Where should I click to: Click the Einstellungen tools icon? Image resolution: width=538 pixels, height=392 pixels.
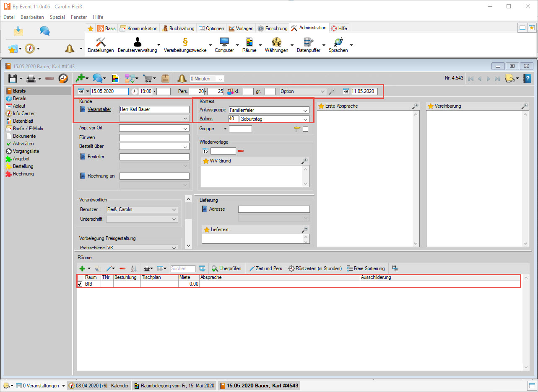click(101, 42)
